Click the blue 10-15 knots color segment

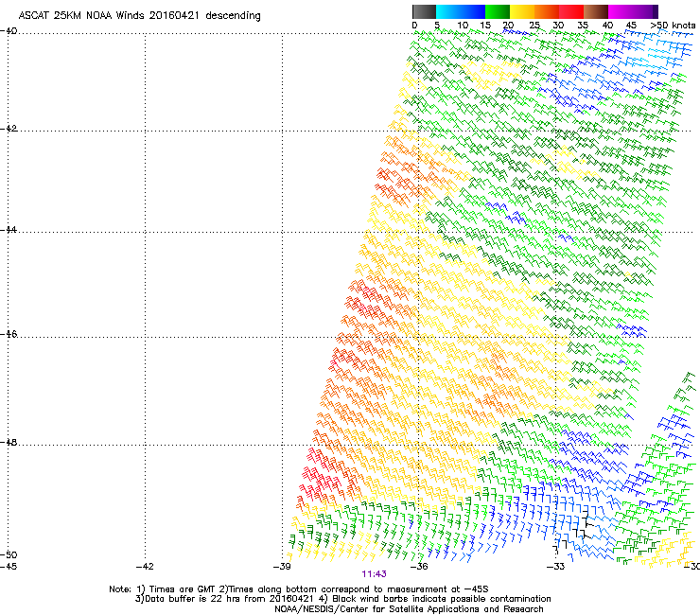[473, 11]
